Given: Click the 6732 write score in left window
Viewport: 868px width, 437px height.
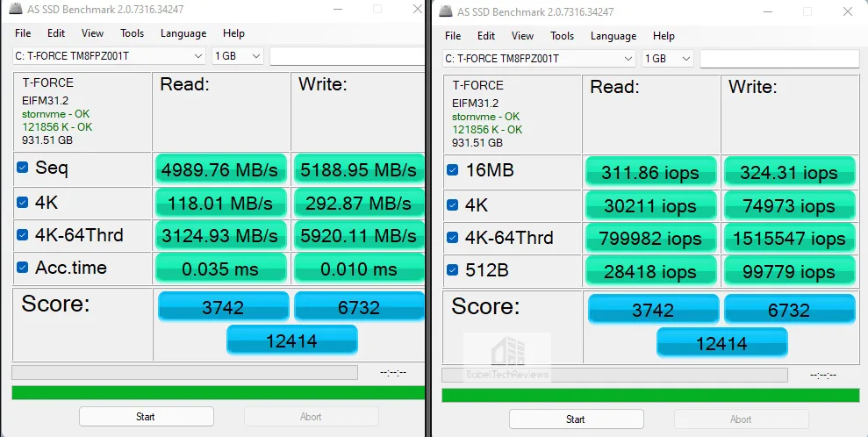Looking at the screenshot, I should click(359, 306).
